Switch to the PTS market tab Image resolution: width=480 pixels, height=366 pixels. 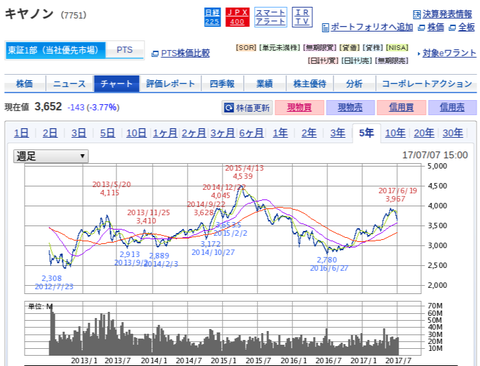(x=125, y=50)
